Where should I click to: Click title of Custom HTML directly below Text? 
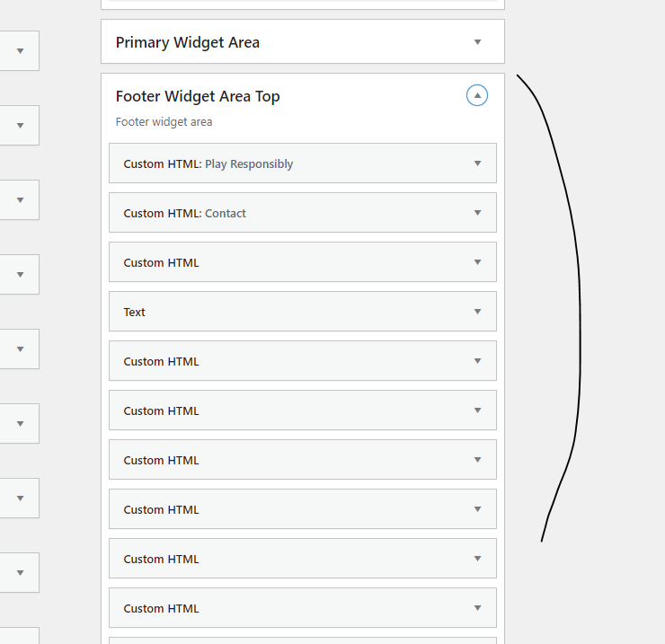pyautogui.click(x=162, y=361)
